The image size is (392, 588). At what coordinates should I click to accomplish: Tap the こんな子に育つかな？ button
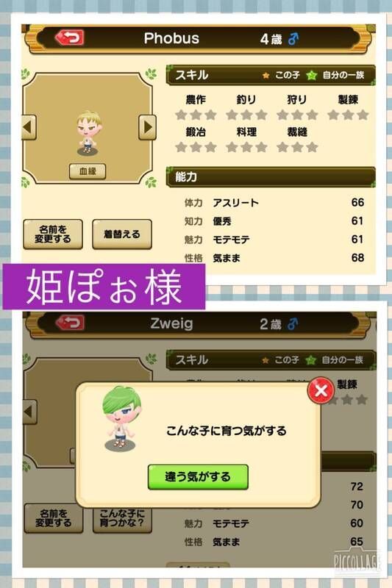click(122, 518)
